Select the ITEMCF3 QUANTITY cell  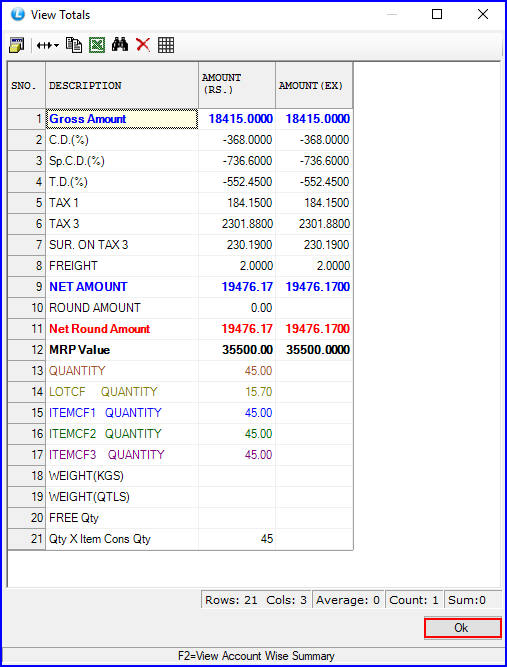click(x=122, y=455)
